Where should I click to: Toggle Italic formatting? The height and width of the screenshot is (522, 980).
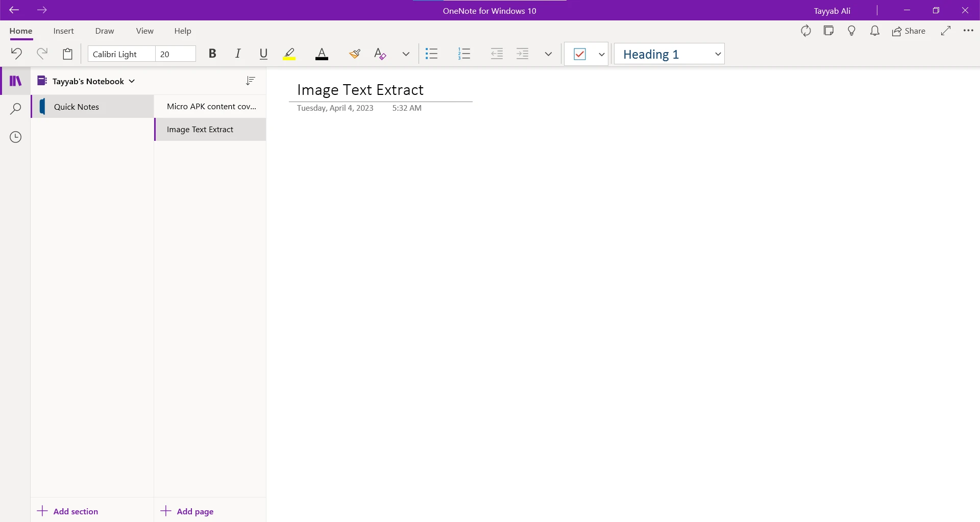(237, 54)
